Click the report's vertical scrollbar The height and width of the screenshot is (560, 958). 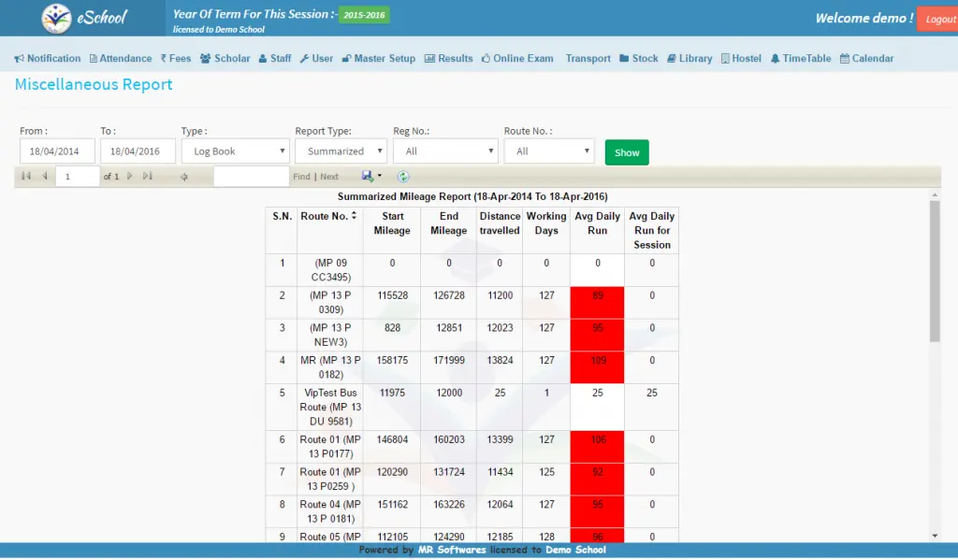pos(935,271)
